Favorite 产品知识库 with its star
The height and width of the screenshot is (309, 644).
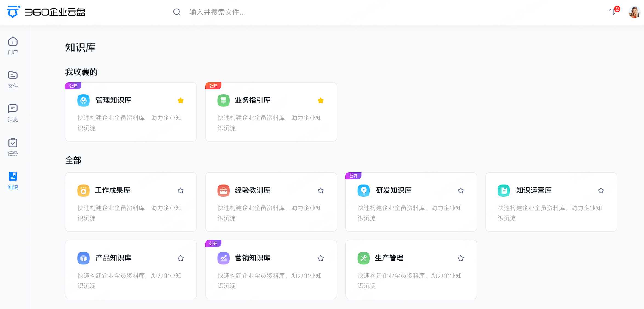181,258
